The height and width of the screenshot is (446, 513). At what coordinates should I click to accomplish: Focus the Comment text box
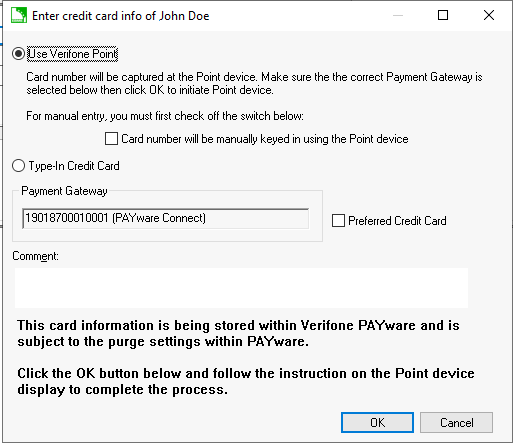point(241,288)
